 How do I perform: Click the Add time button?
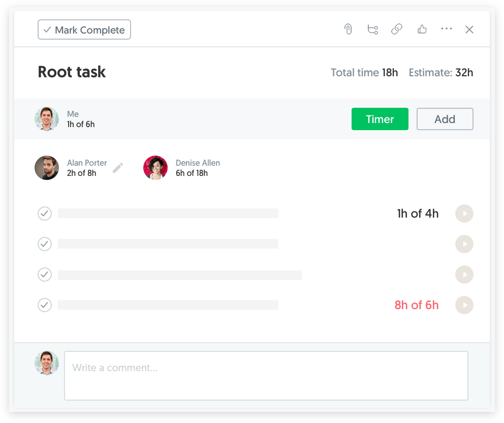pos(445,119)
